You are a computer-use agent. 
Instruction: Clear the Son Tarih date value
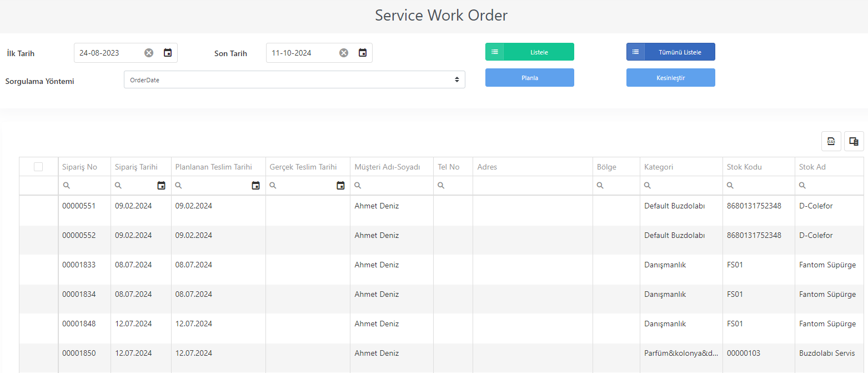coord(344,53)
